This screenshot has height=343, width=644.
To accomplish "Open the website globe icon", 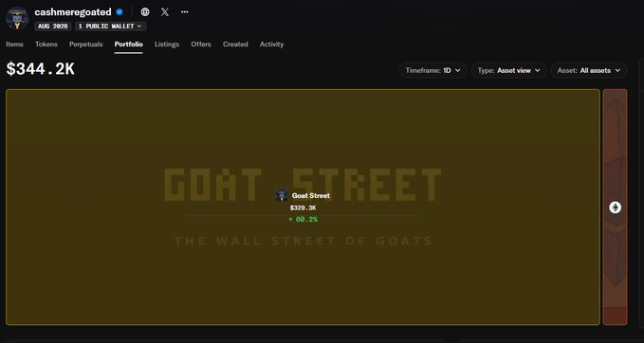I will pos(145,12).
